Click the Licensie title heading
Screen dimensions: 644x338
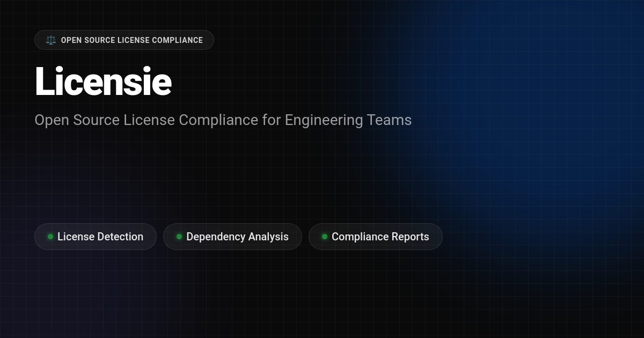[x=103, y=82]
